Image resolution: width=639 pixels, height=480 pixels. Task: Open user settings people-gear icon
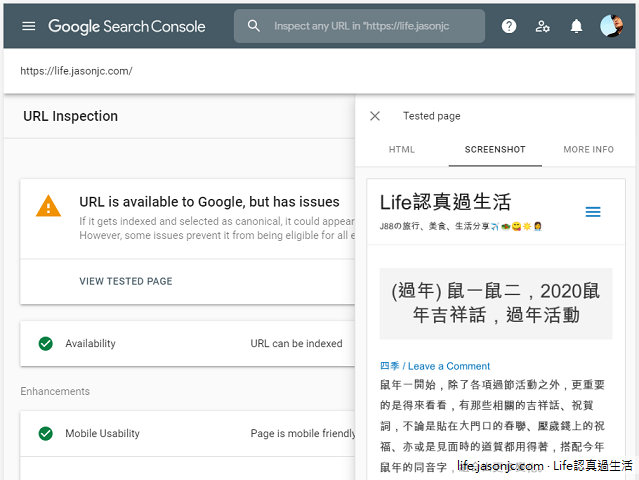tap(542, 26)
